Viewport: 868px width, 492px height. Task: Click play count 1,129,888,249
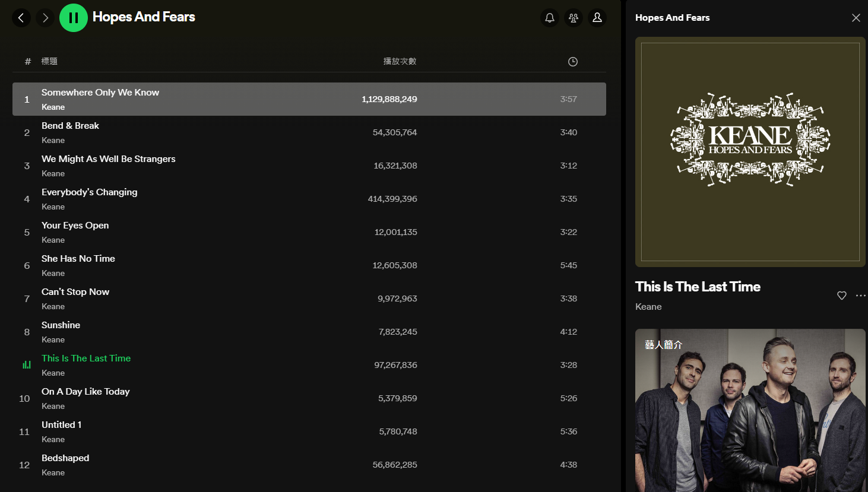pos(389,99)
